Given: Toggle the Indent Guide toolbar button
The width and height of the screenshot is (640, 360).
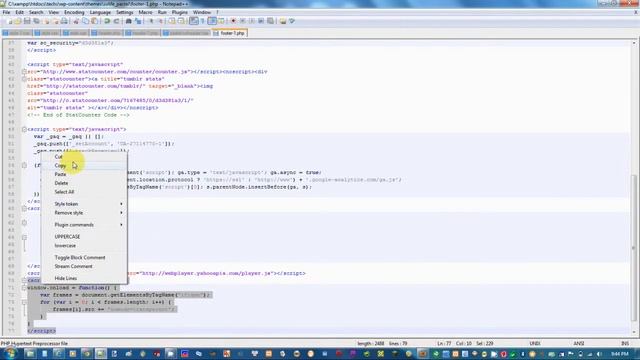Looking at the screenshot, I should (212, 21).
